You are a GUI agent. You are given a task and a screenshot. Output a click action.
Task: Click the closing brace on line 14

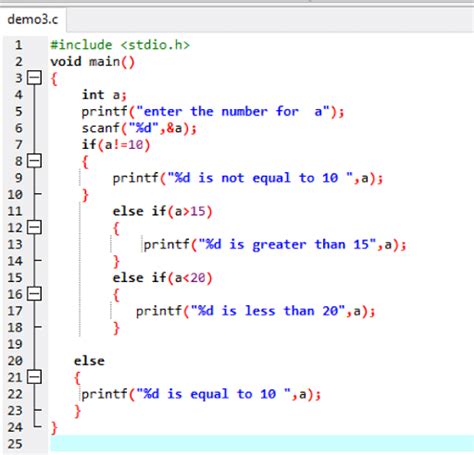pyautogui.click(x=116, y=262)
